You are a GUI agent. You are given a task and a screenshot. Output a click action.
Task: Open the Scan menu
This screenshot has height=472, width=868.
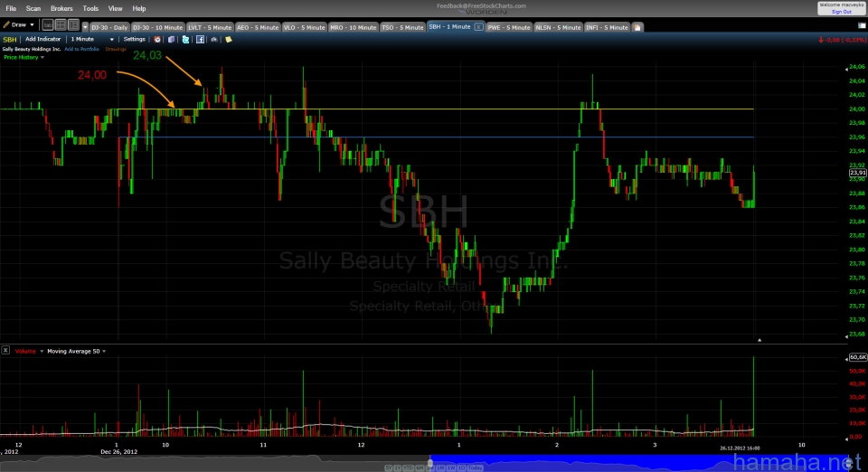click(x=33, y=8)
